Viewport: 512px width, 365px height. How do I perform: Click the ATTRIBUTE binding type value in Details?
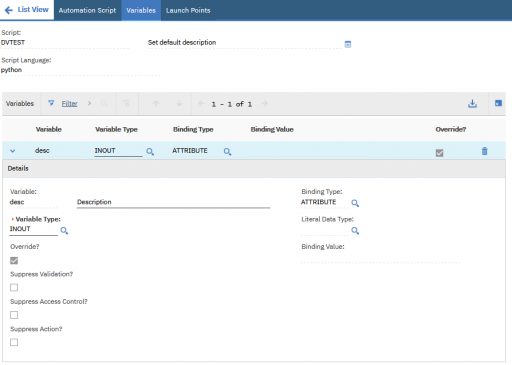pos(318,202)
